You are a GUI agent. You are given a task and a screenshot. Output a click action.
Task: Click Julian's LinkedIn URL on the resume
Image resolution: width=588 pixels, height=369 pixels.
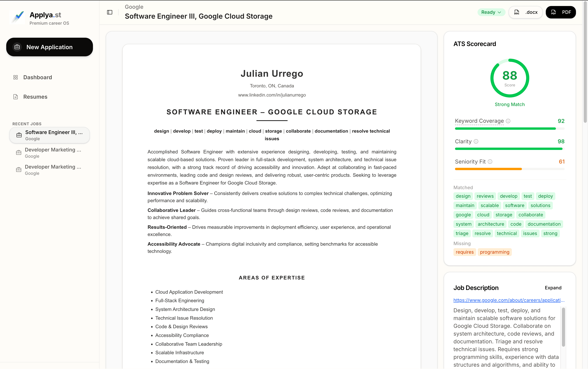click(272, 95)
